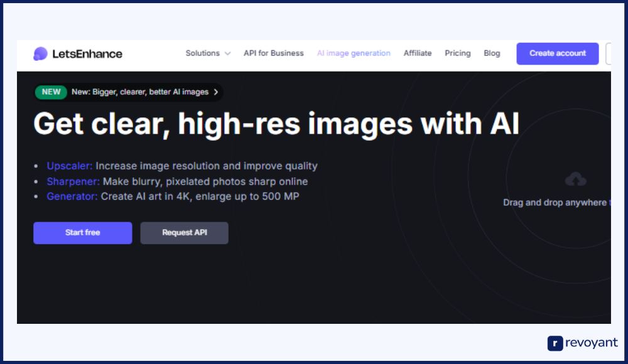628x364 pixels.
Task: Click the LetsEnhance purple logo icon
Action: [40, 54]
